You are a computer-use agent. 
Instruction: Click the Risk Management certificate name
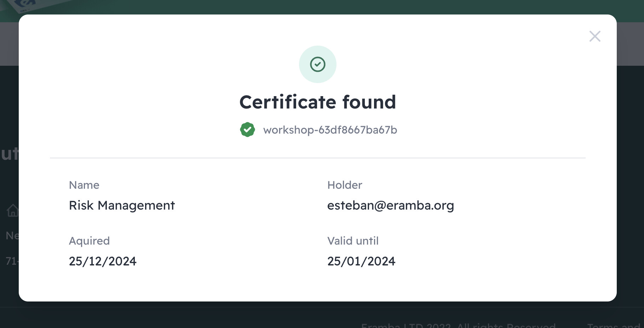[122, 205]
